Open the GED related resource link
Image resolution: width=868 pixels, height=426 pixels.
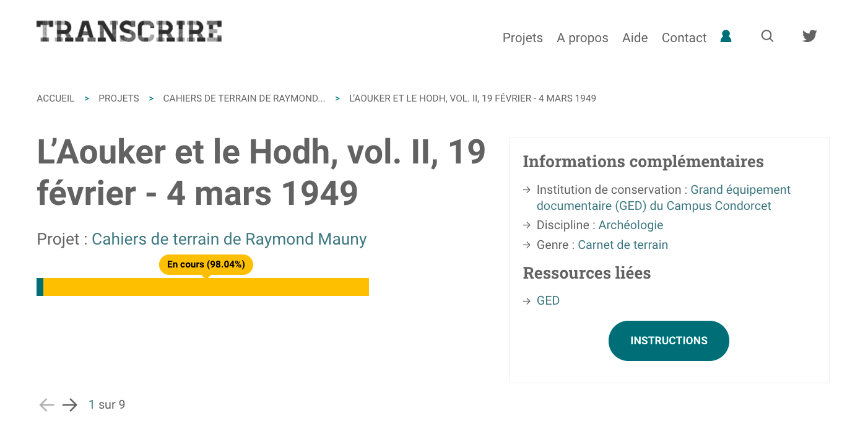point(548,300)
